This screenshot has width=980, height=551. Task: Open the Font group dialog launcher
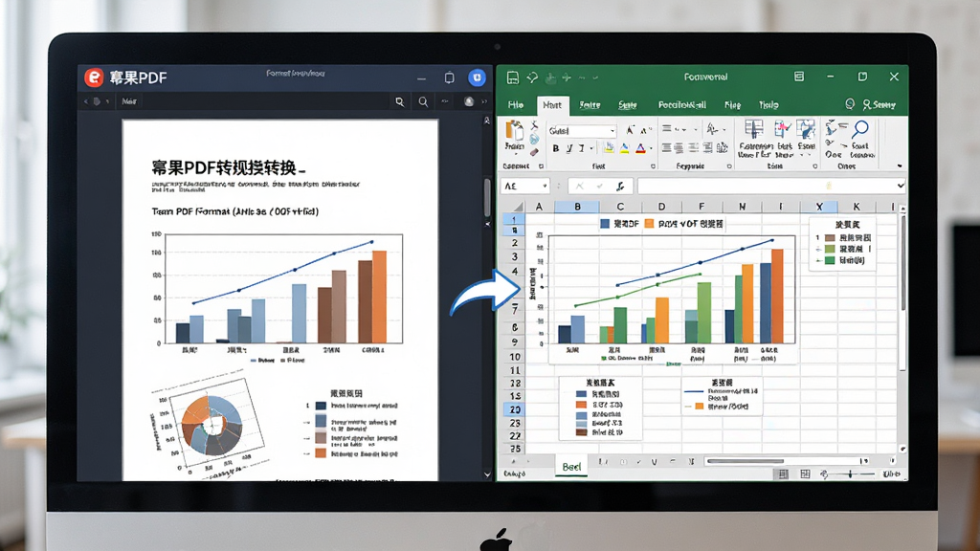(653, 166)
